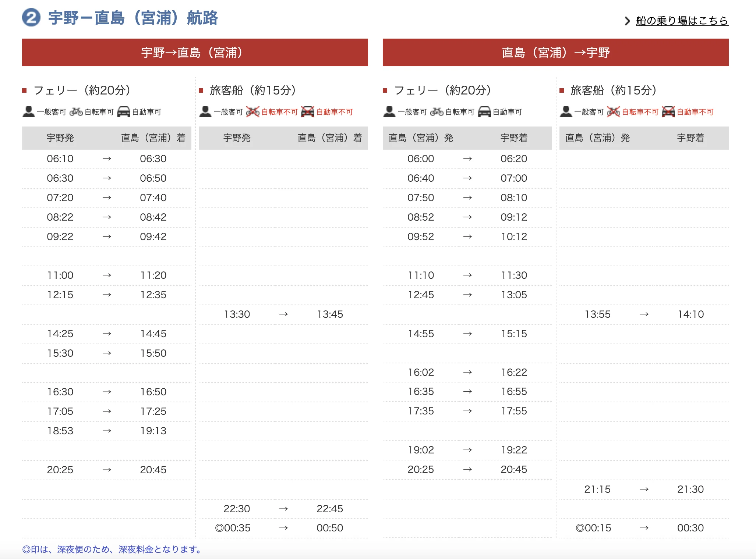This screenshot has width=756, height=559.
Task: Click the 18:53 宇野発 ferry time
Action: coord(60,431)
